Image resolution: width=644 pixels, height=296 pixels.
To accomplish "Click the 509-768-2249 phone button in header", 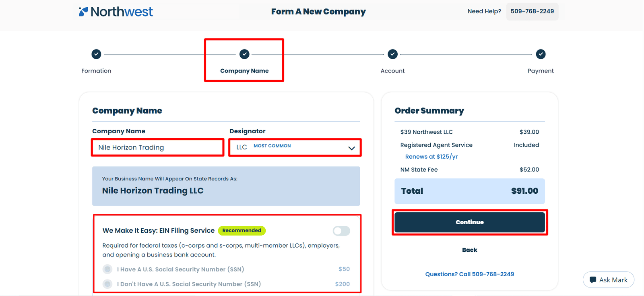I will point(532,11).
